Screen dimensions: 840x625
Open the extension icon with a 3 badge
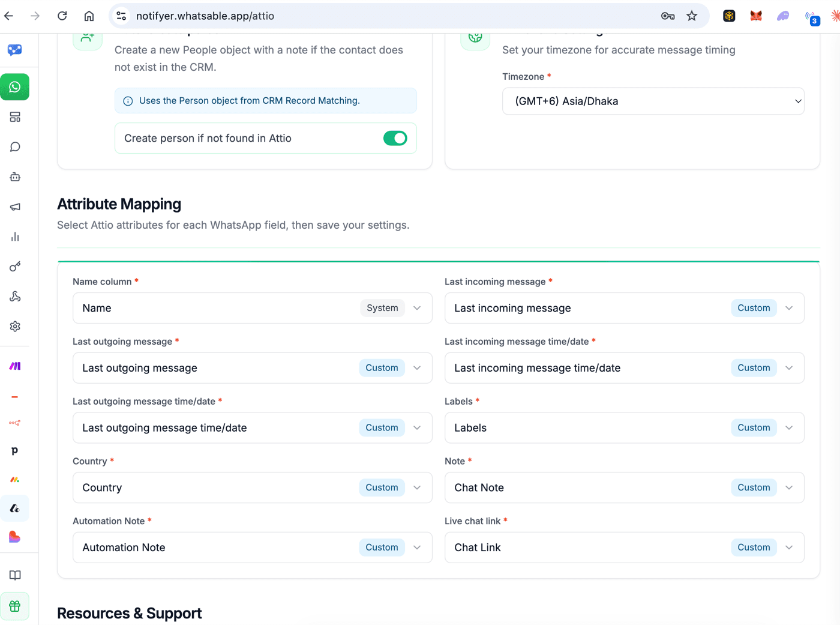click(812, 18)
